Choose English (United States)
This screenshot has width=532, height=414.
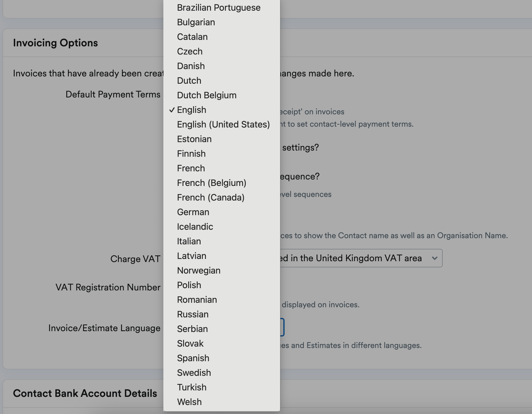[x=222, y=124]
